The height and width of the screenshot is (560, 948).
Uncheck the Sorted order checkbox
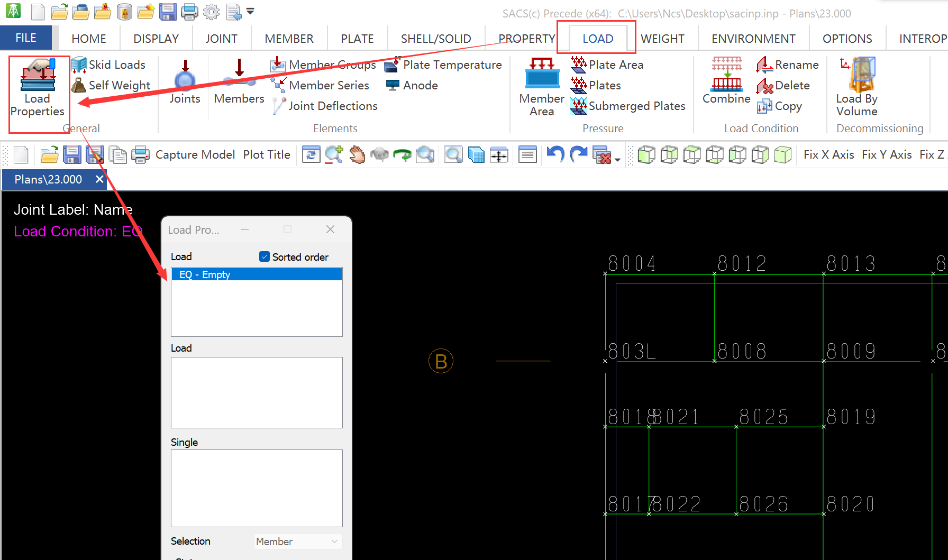click(x=265, y=256)
